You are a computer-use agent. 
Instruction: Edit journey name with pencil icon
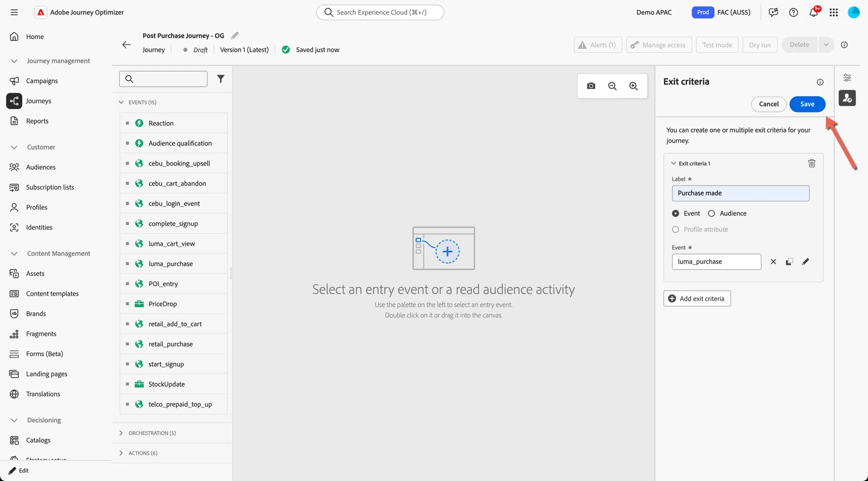[x=235, y=35]
